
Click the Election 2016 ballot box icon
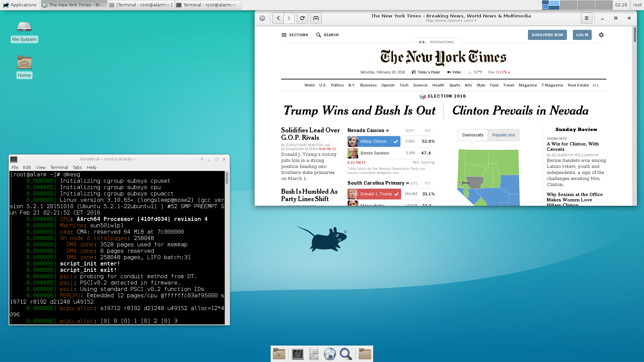coord(423,96)
